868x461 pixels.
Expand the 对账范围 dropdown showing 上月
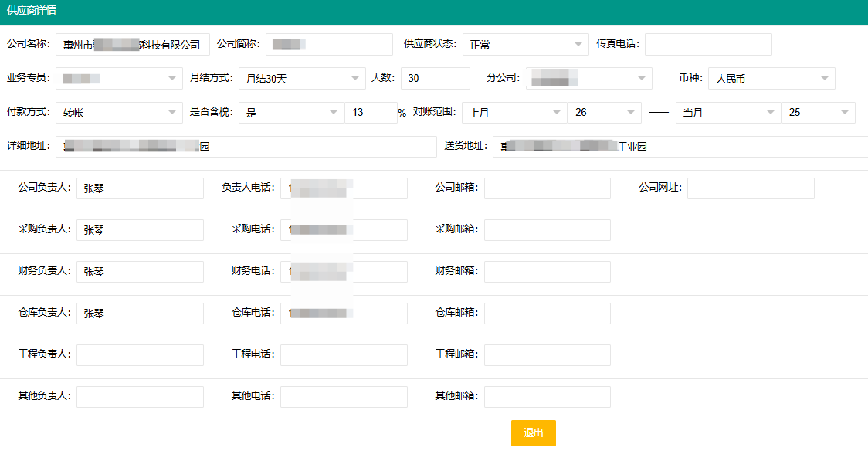514,112
